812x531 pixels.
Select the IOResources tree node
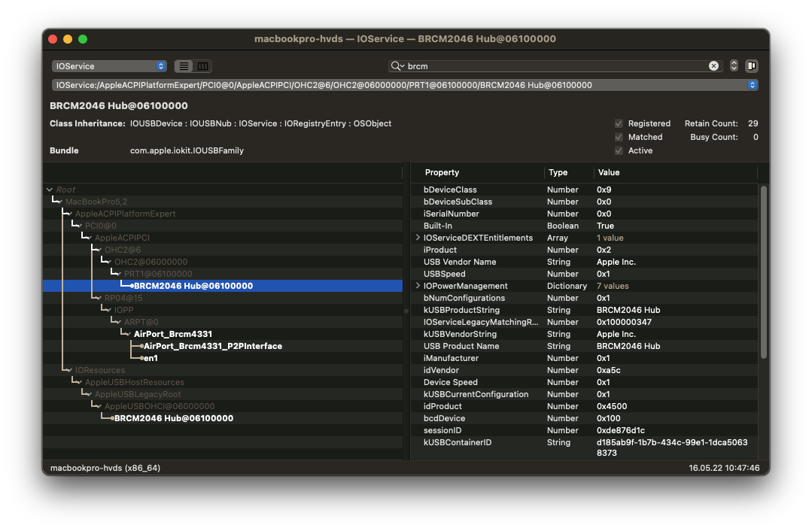[x=100, y=370]
